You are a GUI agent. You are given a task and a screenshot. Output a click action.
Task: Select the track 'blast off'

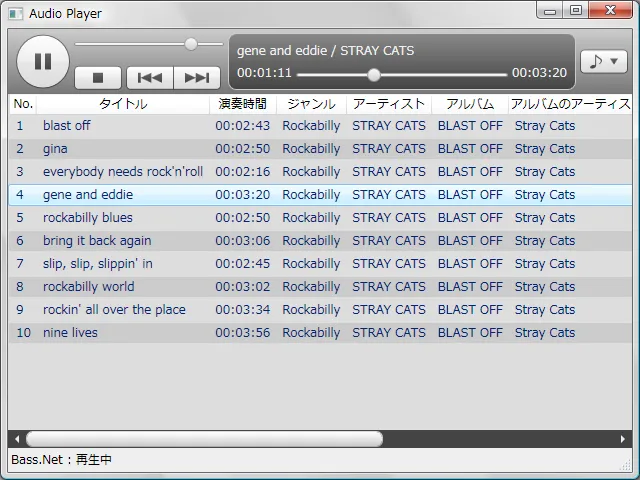tap(66, 126)
